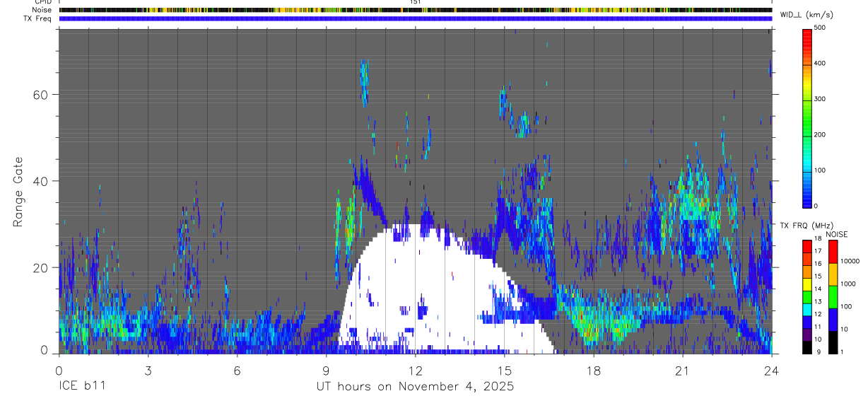Click the red top of width colorbar

pos(807,34)
